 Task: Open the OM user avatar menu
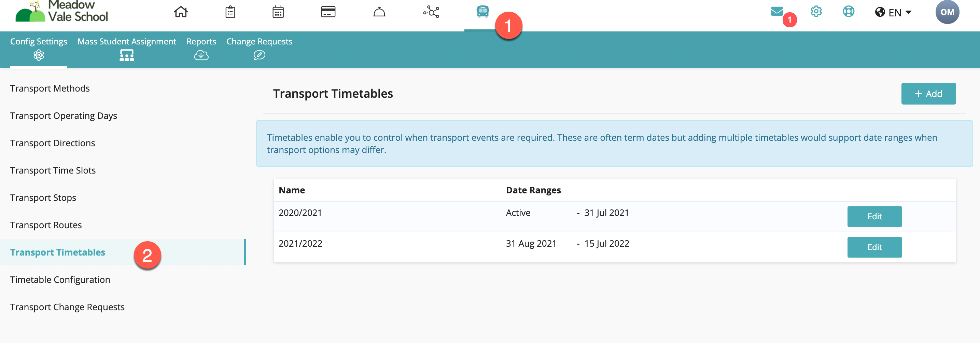tap(947, 12)
